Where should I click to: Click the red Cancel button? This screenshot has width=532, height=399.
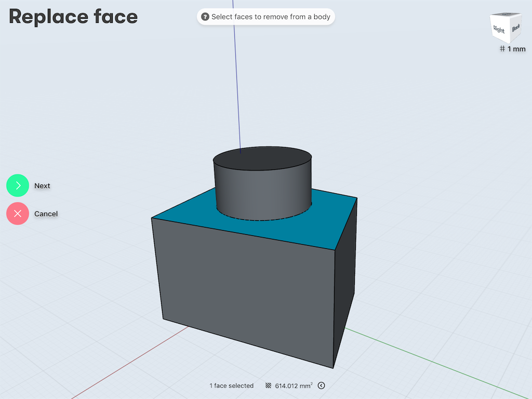point(18,214)
